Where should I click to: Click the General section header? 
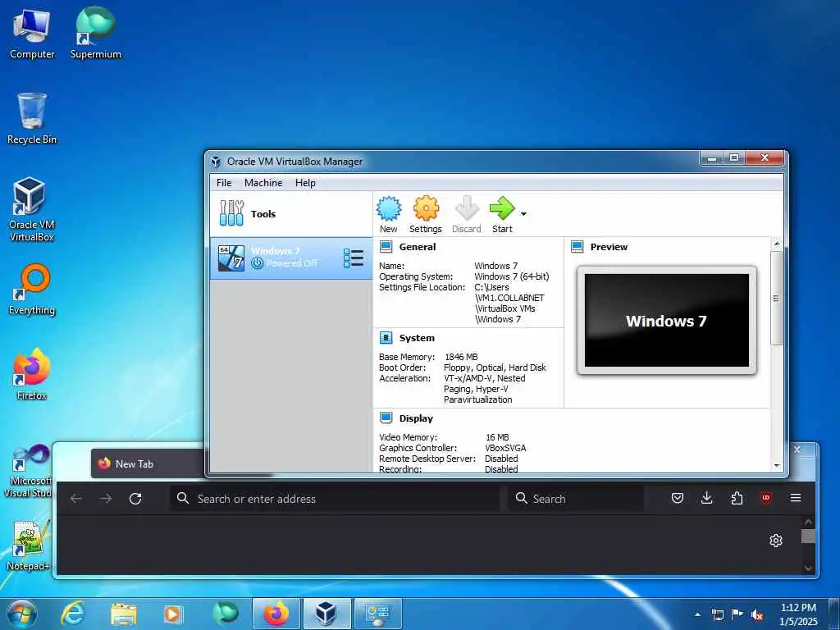click(418, 247)
